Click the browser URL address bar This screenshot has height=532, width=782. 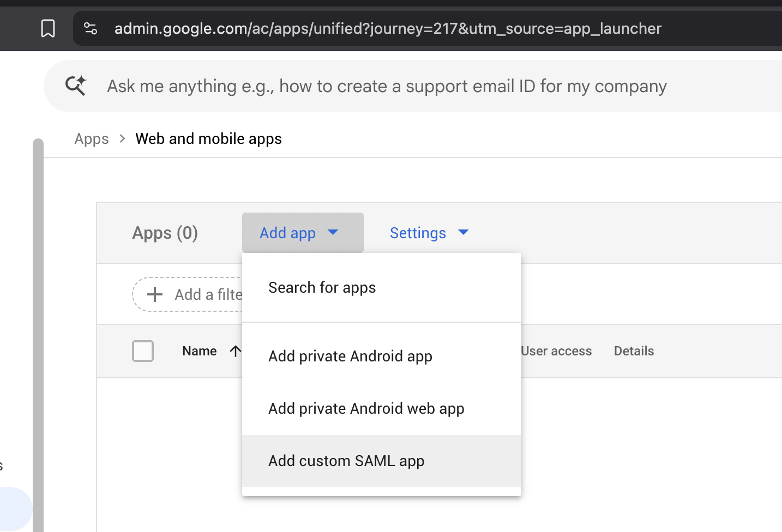(428, 28)
